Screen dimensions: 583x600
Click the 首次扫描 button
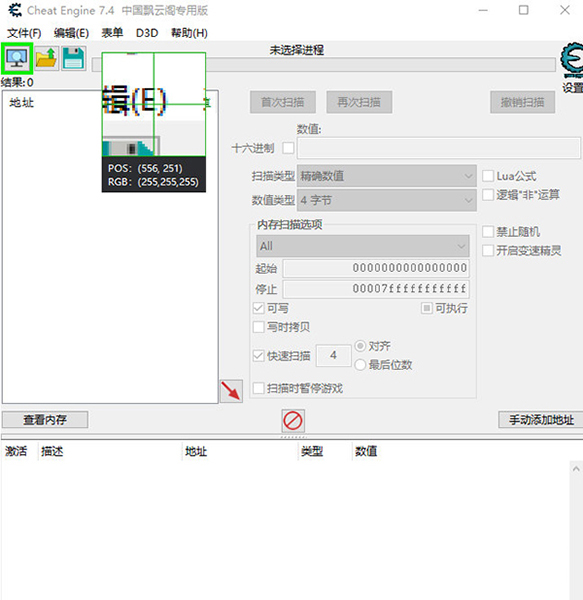tap(283, 102)
